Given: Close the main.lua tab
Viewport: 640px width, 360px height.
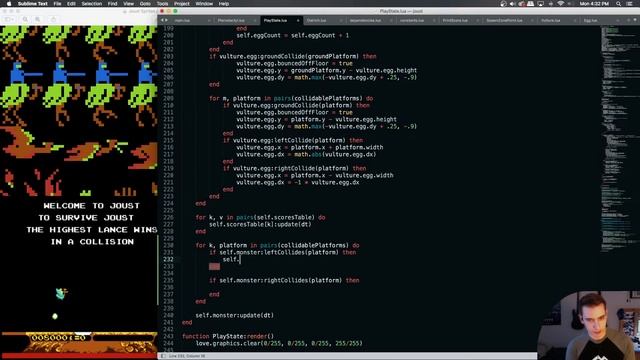Looking at the screenshot, I should (x=209, y=20).
